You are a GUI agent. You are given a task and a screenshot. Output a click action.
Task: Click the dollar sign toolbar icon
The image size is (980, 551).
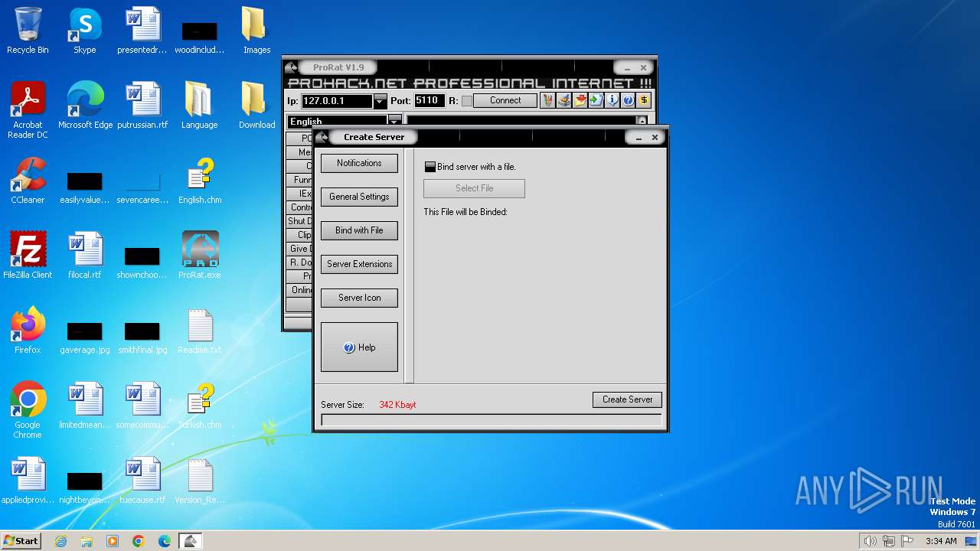point(644,100)
